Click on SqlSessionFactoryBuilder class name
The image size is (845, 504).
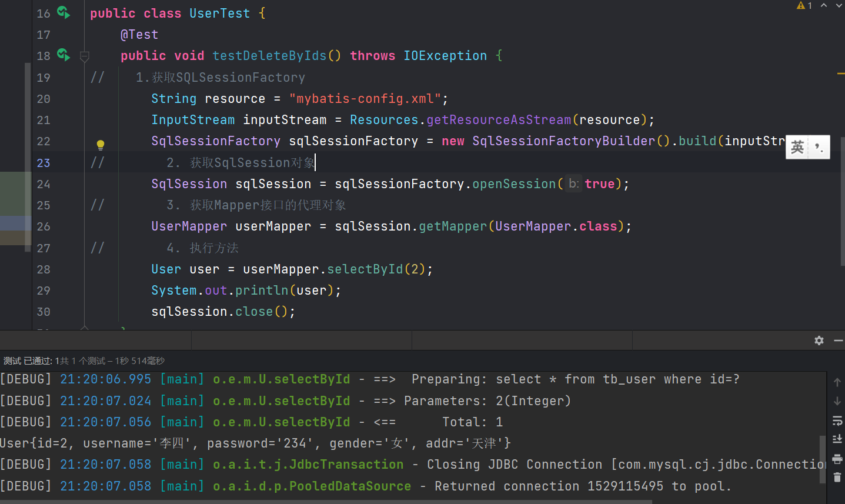[564, 141]
